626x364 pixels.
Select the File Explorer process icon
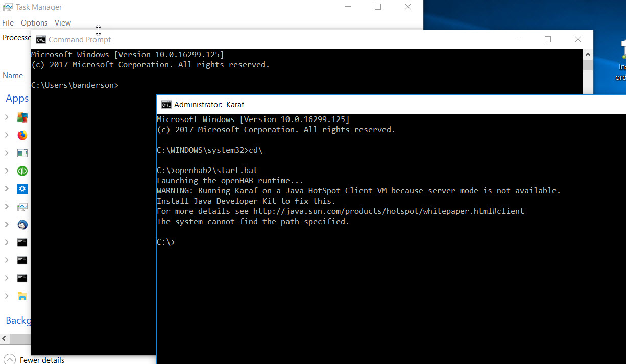[x=22, y=296]
